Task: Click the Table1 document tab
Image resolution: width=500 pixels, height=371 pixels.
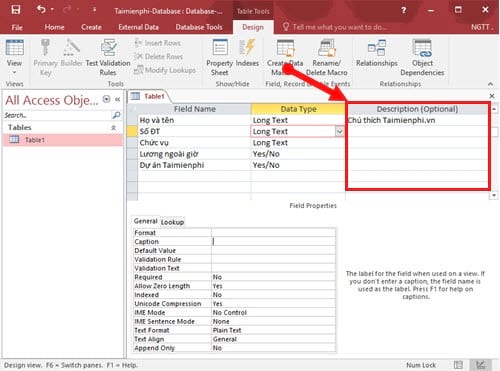Action: (x=149, y=96)
